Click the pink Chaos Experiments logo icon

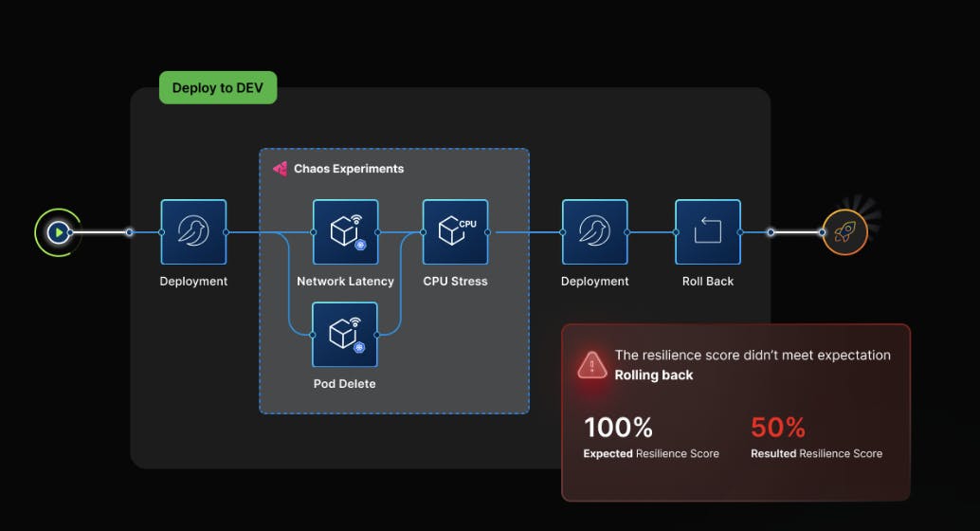(280, 168)
